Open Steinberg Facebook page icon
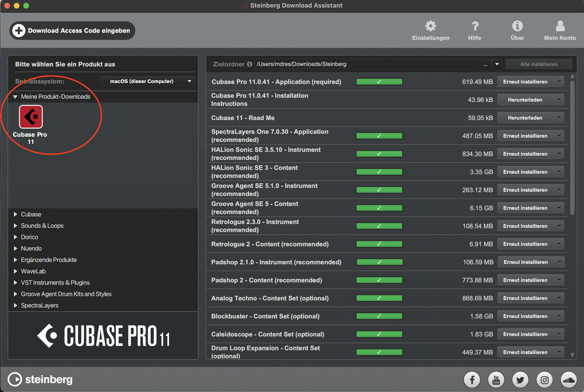The width and height of the screenshot is (584, 392). point(472,379)
